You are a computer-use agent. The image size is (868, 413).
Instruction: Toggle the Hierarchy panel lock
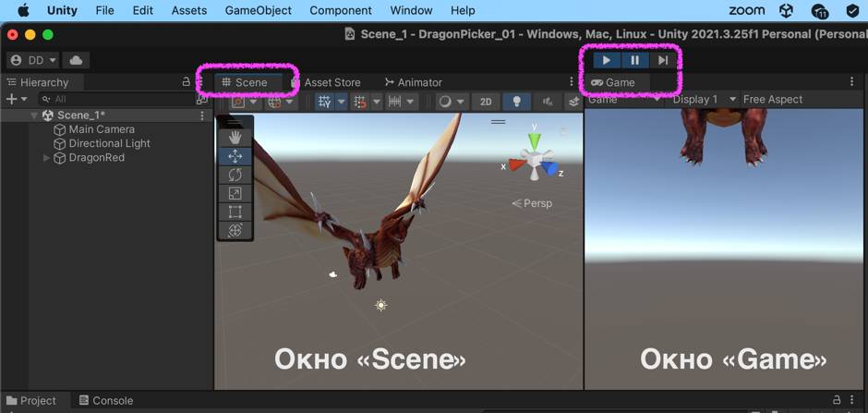[186, 82]
